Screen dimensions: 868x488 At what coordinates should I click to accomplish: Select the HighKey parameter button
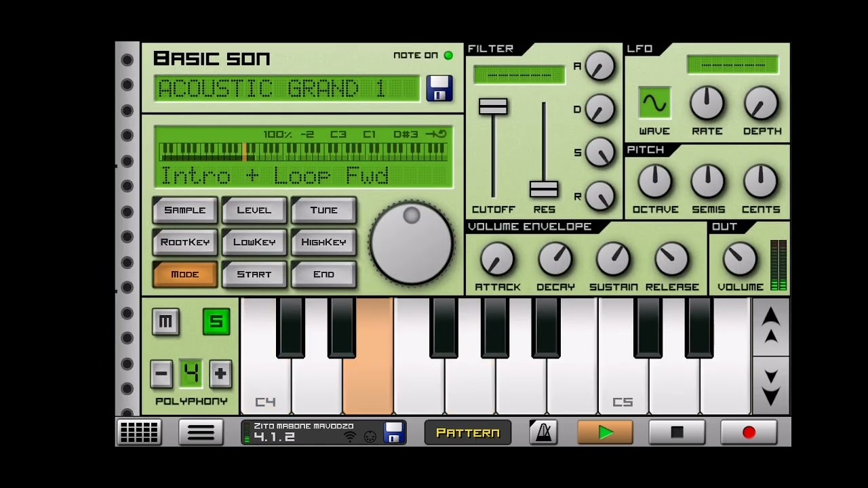click(323, 242)
